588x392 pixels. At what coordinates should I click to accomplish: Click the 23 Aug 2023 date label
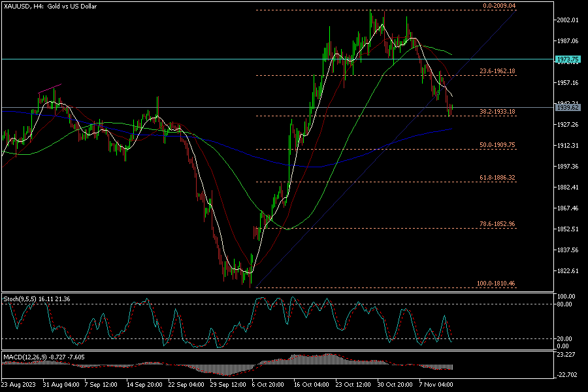(x=18, y=385)
